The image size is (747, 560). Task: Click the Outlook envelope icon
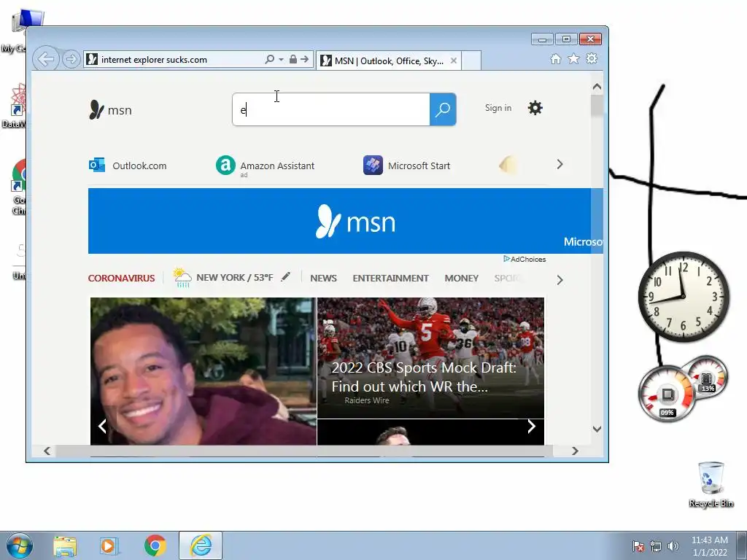97,166
